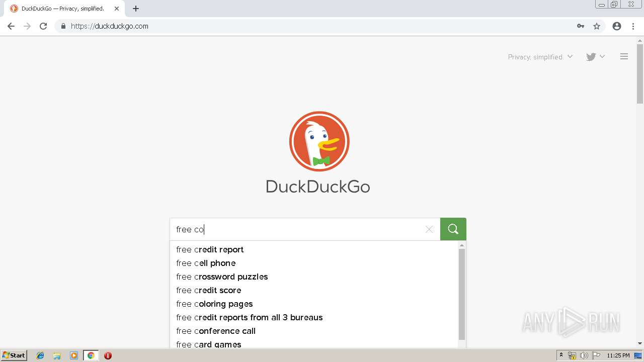This screenshot has width=644, height=362.
Task: Click the DuckDuckGo duck logo
Action: (x=319, y=141)
